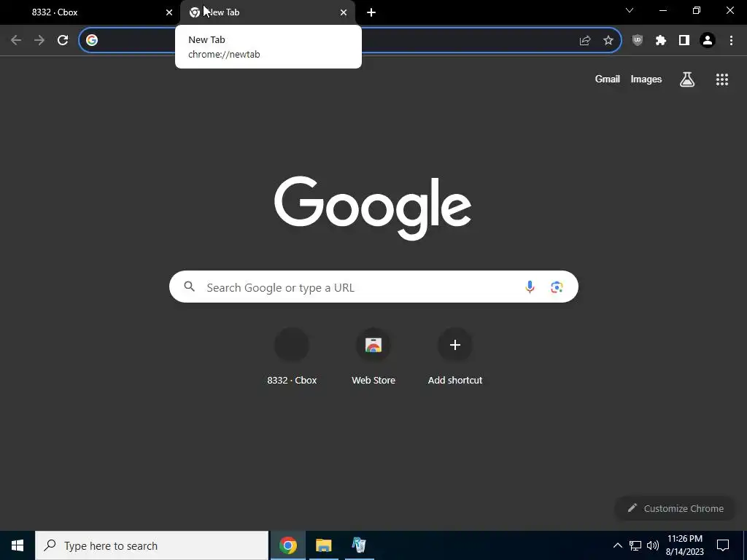
Task: Open Gmail link
Action: coord(608,79)
